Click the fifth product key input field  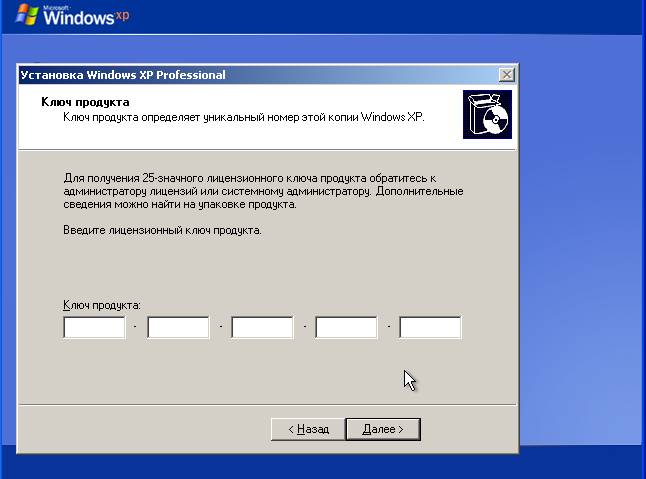(430, 328)
